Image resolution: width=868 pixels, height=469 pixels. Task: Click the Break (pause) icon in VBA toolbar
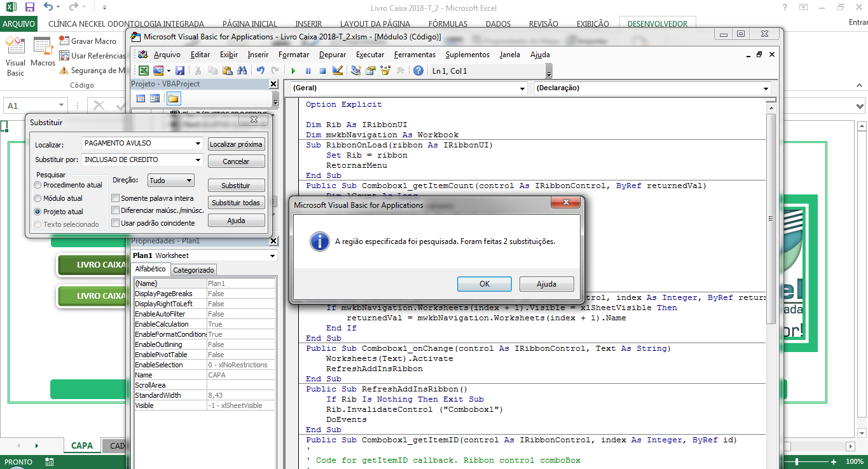(x=308, y=71)
